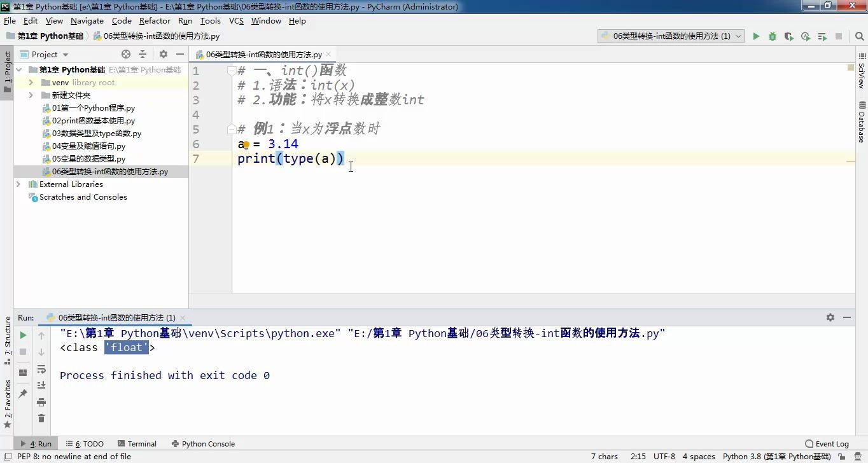Open the Favorites side tab

[x=8, y=404]
